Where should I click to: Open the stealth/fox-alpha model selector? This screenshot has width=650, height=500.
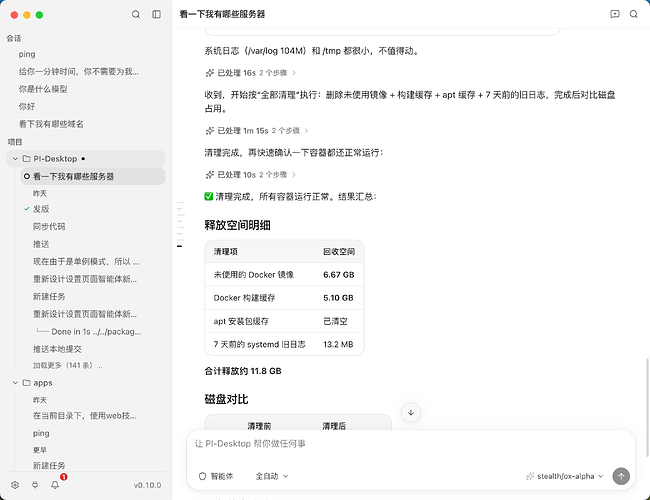pyautogui.click(x=565, y=476)
